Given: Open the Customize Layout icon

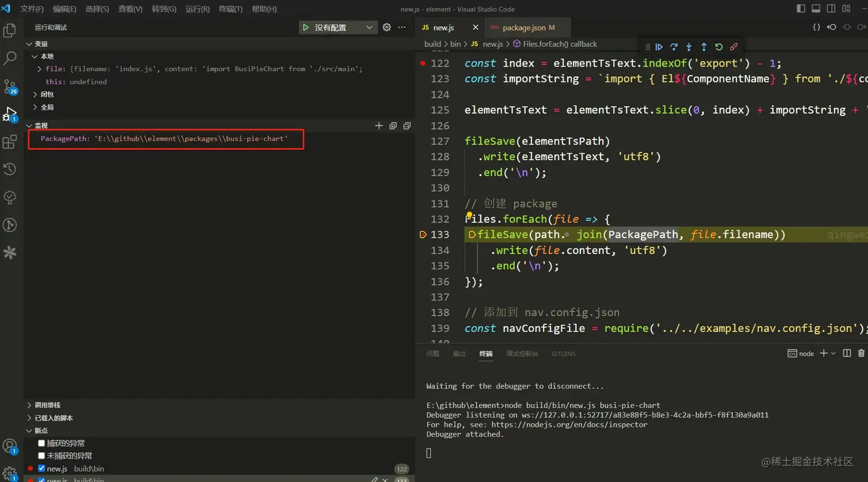Looking at the screenshot, I should (846, 9).
